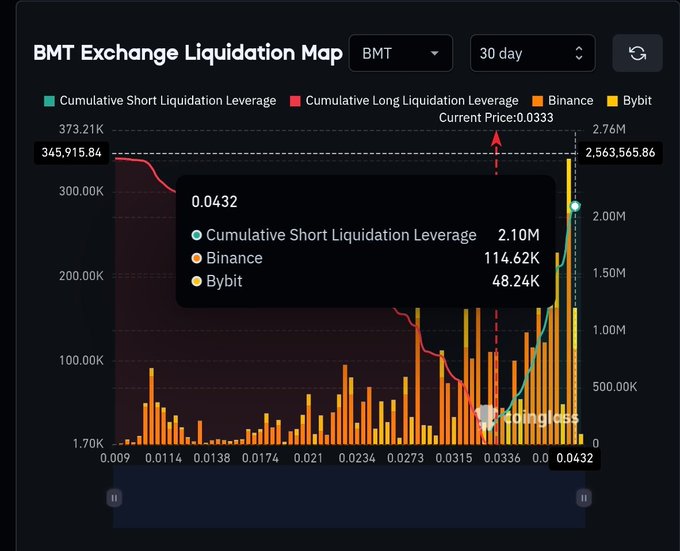Open the 30 day range selector

(x=533, y=53)
